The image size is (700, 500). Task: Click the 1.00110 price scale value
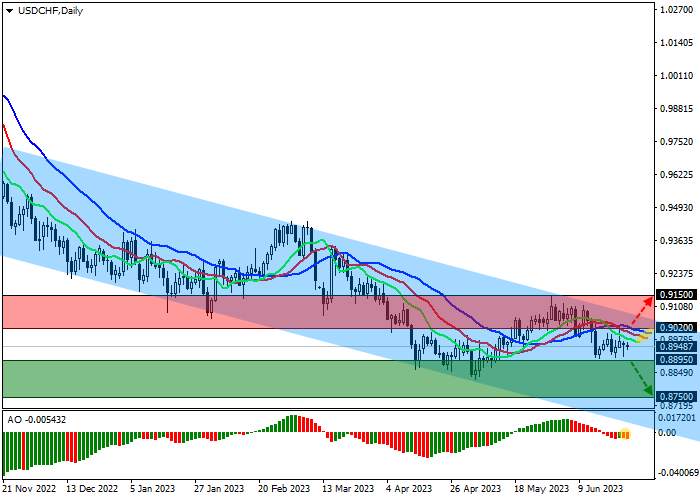pos(677,76)
